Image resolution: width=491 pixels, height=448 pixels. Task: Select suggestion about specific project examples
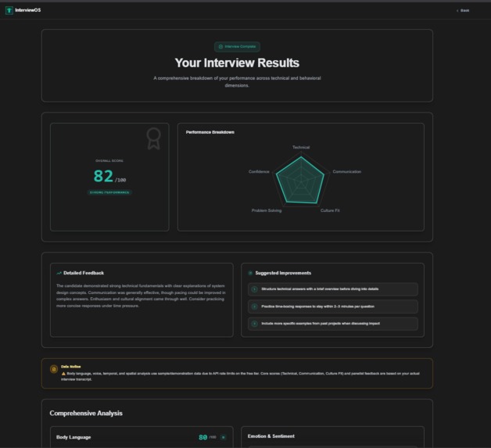point(333,324)
